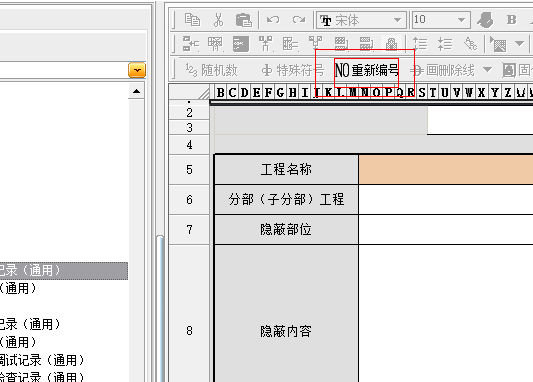Click the Copy icon in toolbar
This screenshot has height=382, width=533.
[x=192, y=20]
